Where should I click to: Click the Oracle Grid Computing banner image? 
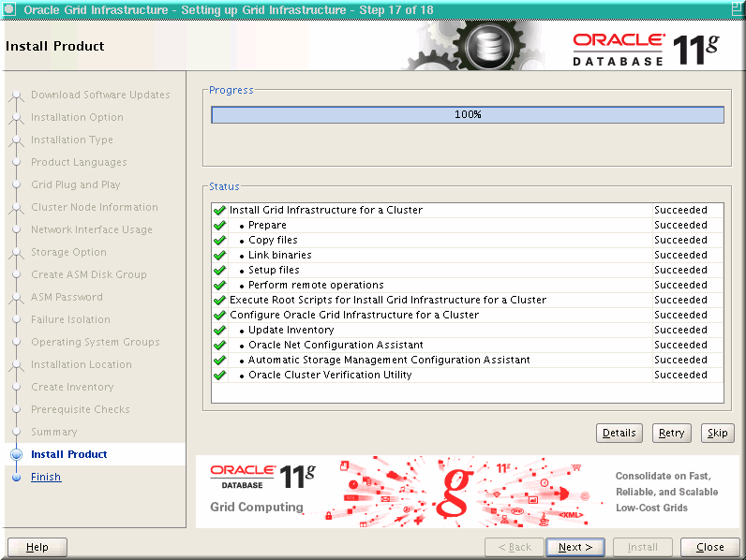(x=468, y=492)
